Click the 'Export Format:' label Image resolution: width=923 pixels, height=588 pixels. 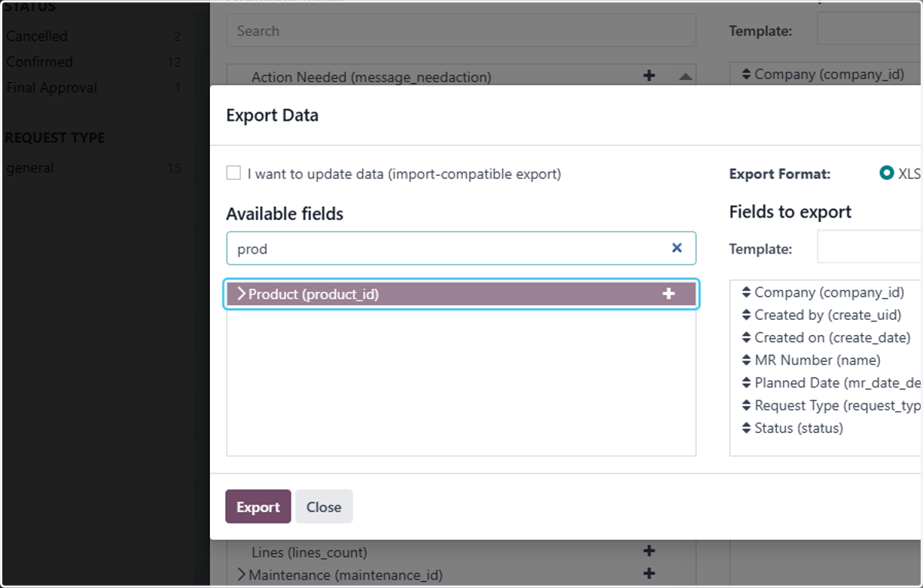(780, 174)
